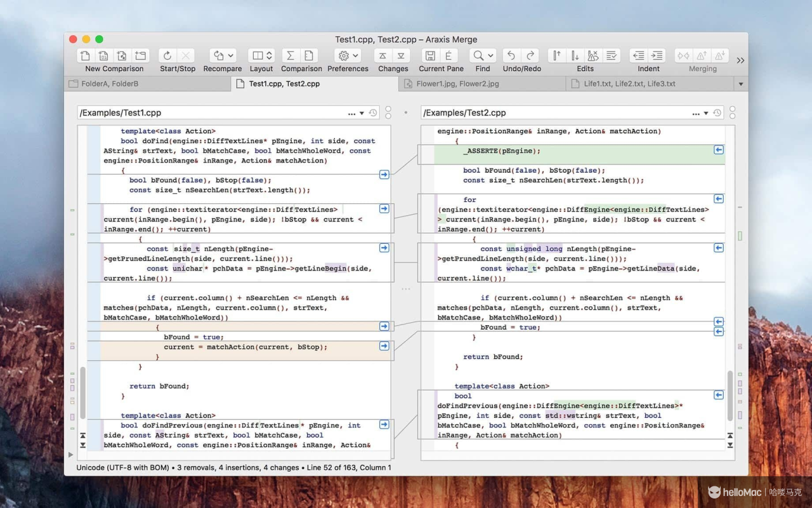Screen dimensions: 812x508
Task: Jump to the next change
Action: click(401, 56)
